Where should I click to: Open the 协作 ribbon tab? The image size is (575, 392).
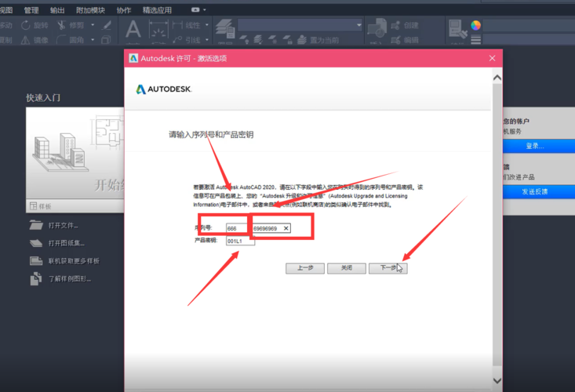pos(124,10)
